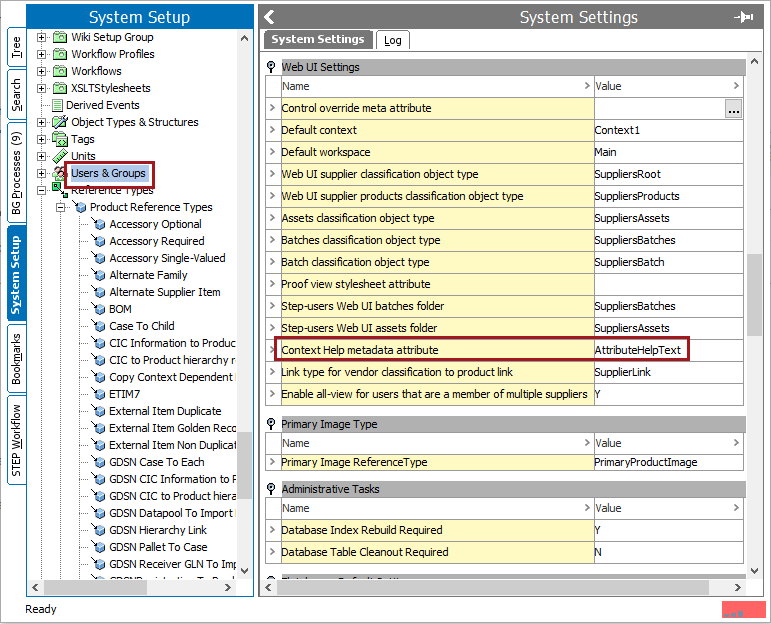Viewport: 771px width, 624px height.
Task: Open the Search side tab
Action: click(16, 95)
